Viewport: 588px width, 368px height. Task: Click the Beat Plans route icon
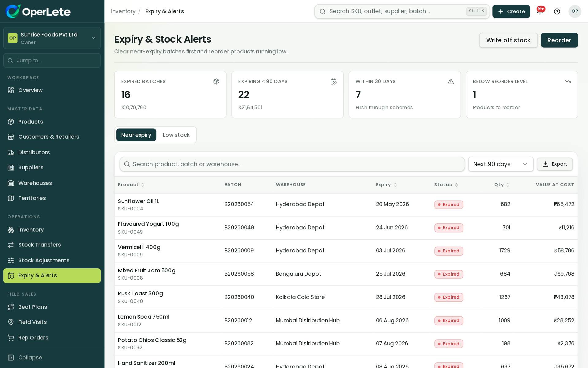pyautogui.click(x=11, y=307)
